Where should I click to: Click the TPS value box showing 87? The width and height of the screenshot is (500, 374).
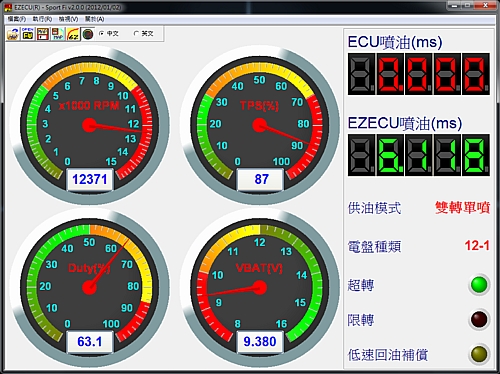click(x=260, y=180)
